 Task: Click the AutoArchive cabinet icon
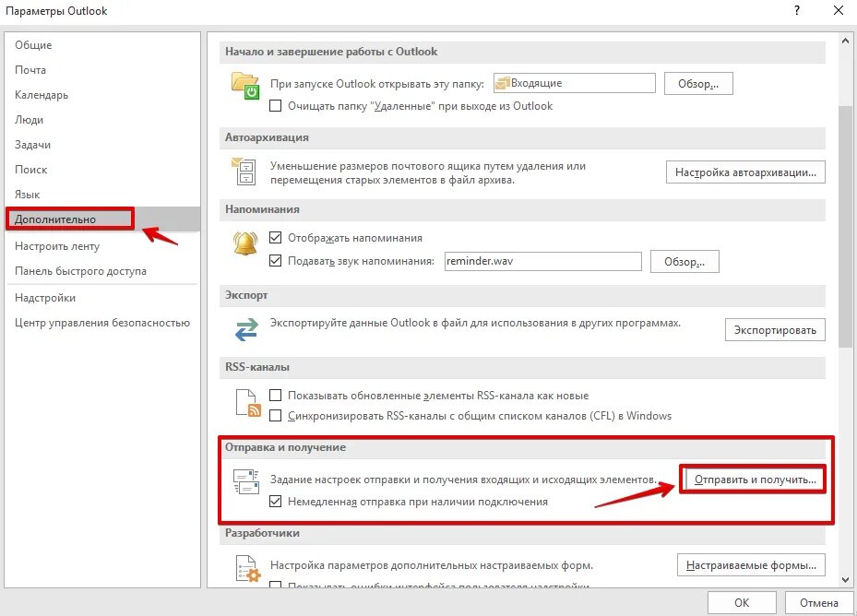point(244,172)
